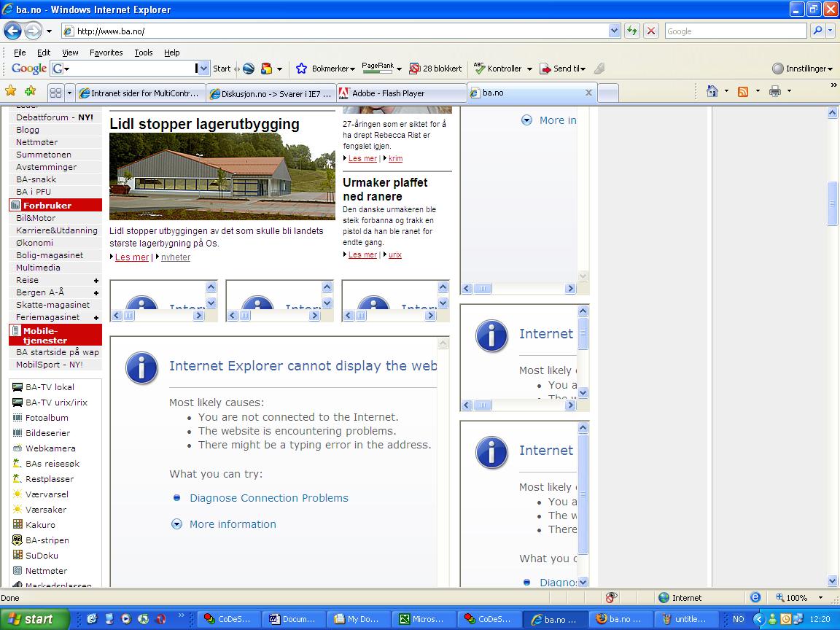Viewport: 840px width, 630px height.
Task: Expand More information in the error frame
Action: (233, 524)
